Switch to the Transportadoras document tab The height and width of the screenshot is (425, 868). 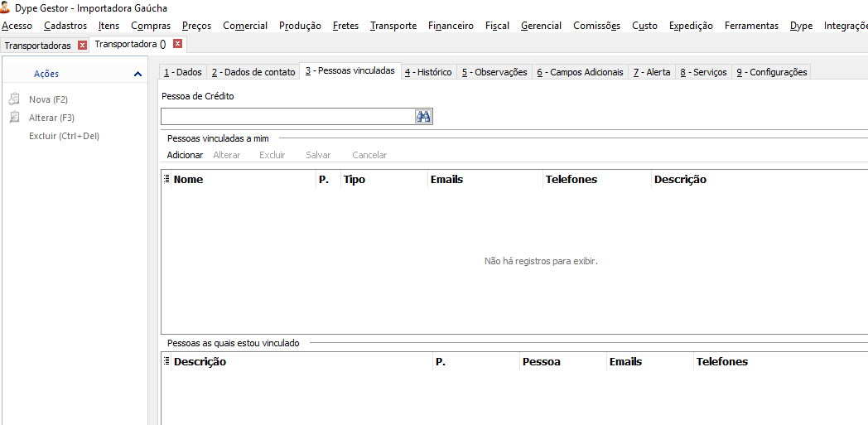pyautogui.click(x=37, y=46)
